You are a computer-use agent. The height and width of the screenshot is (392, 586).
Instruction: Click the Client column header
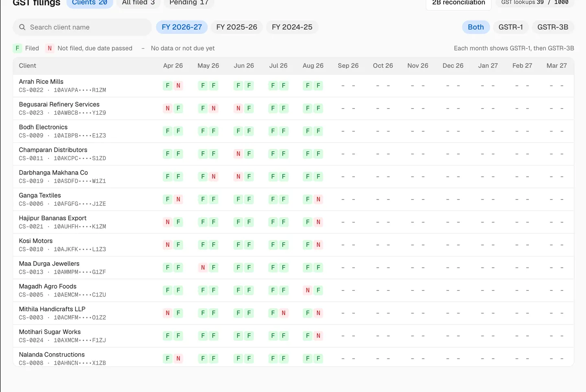click(28, 66)
